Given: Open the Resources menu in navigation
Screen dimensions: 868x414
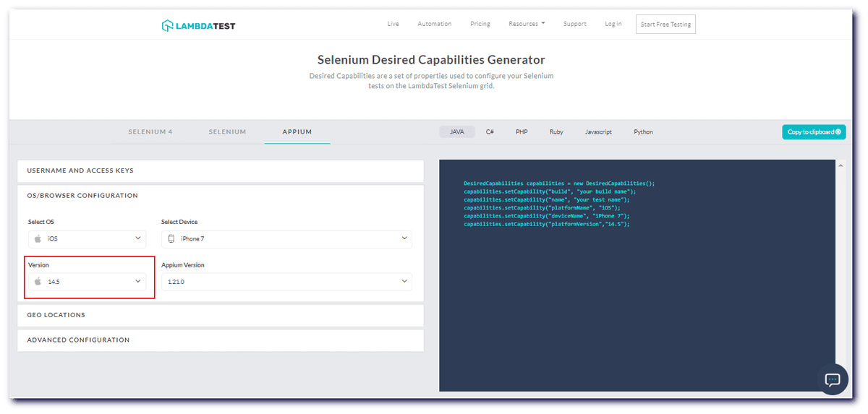Looking at the screenshot, I should click(x=527, y=24).
